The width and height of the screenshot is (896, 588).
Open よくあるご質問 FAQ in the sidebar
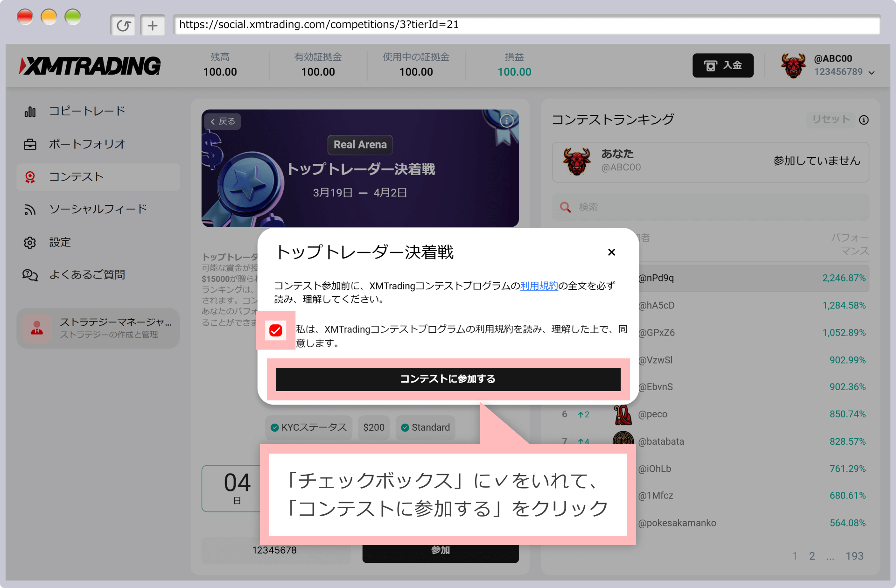[x=98, y=275]
